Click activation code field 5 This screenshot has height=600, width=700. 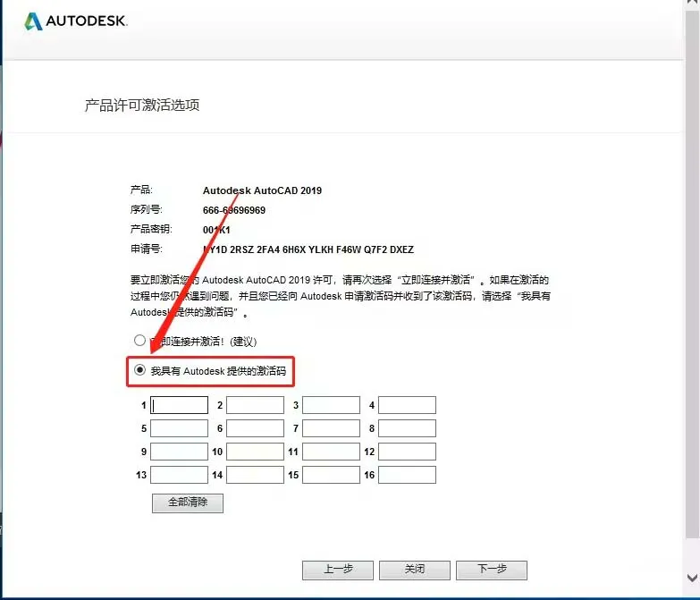pyautogui.click(x=179, y=428)
